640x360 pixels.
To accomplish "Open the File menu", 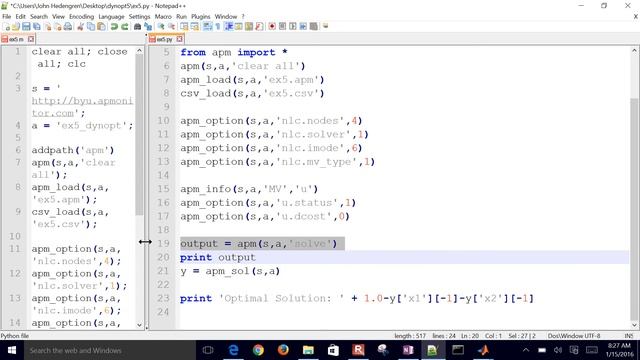I will tap(7, 16).
